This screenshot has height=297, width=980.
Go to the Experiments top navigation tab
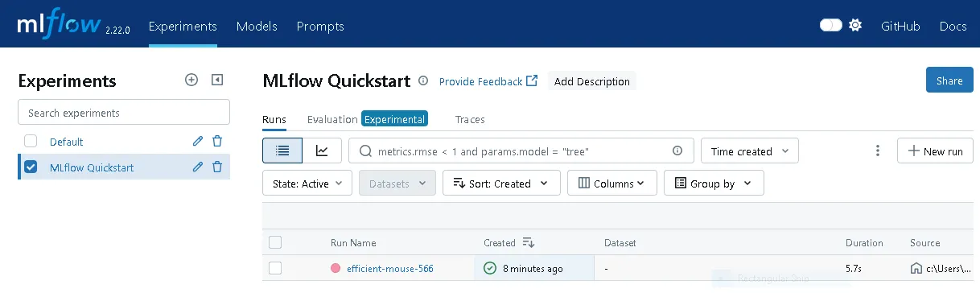183,27
